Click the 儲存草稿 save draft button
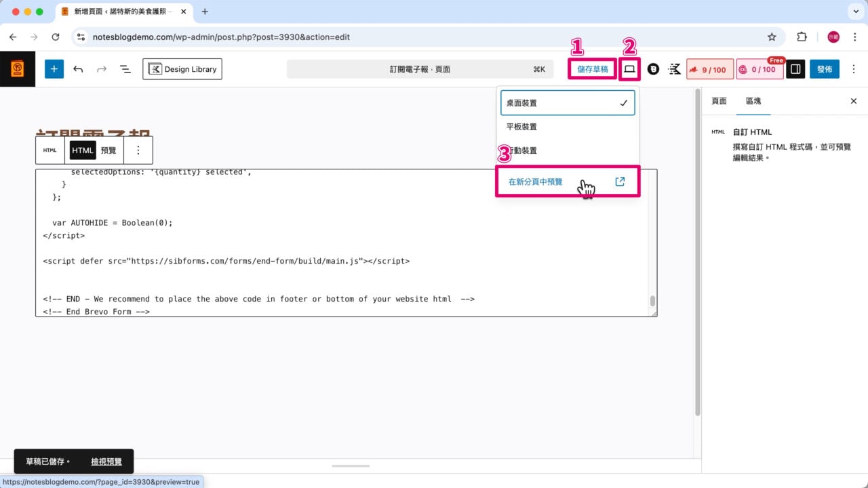Image resolution: width=868 pixels, height=488 pixels. click(592, 69)
